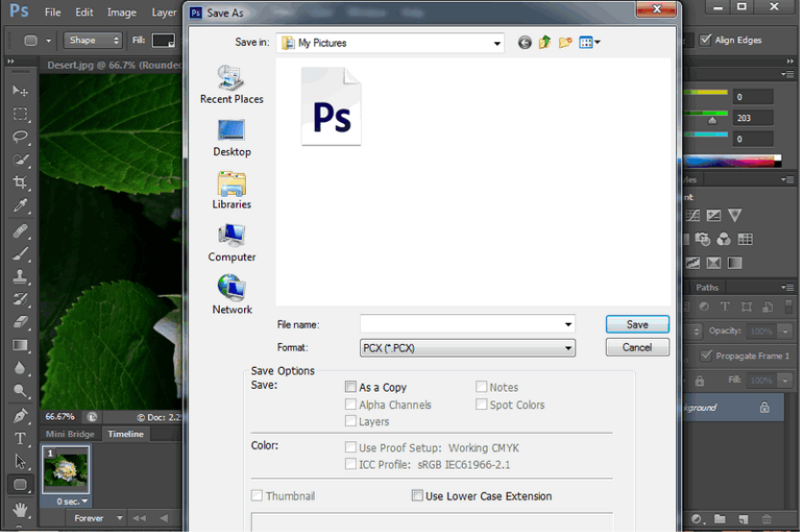Toggle the Layers save option checkbox
Image resolution: width=800 pixels, height=532 pixels.
[351, 421]
